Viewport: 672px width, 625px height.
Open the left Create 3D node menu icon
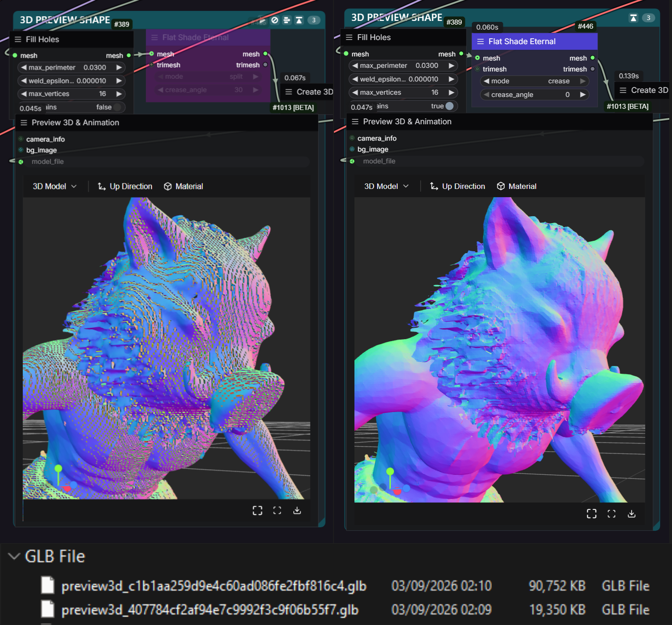[288, 92]
